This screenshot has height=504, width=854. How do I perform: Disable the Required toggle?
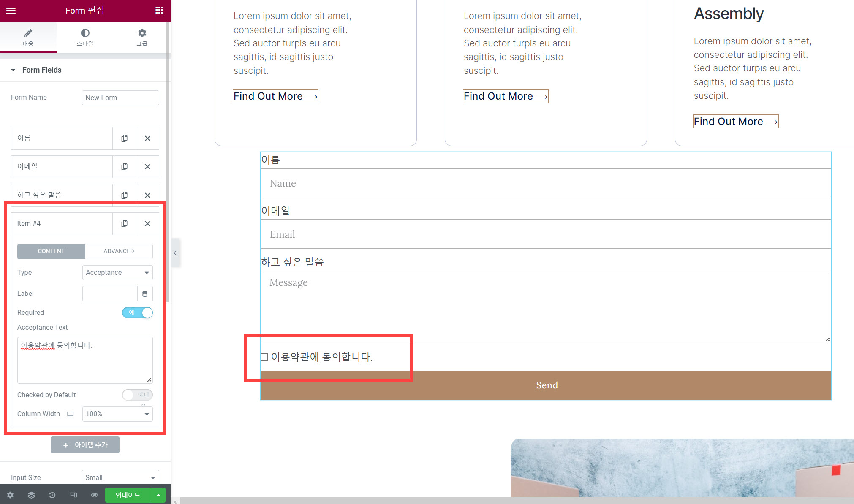click(x=137, y=312)
